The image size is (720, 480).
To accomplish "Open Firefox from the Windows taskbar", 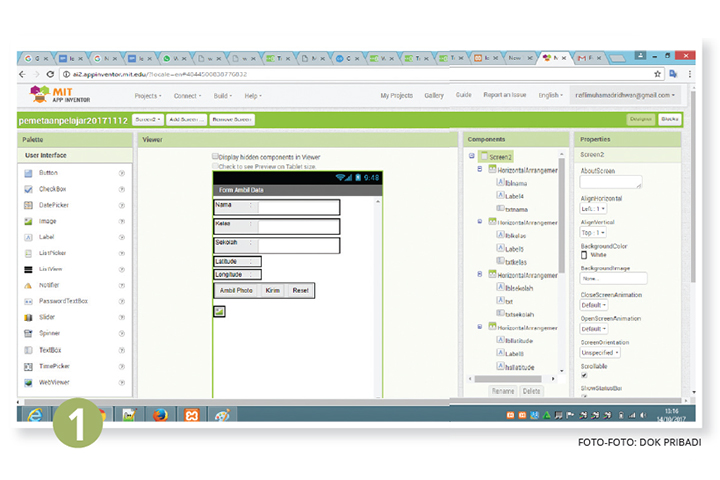I will coord(159,413).
